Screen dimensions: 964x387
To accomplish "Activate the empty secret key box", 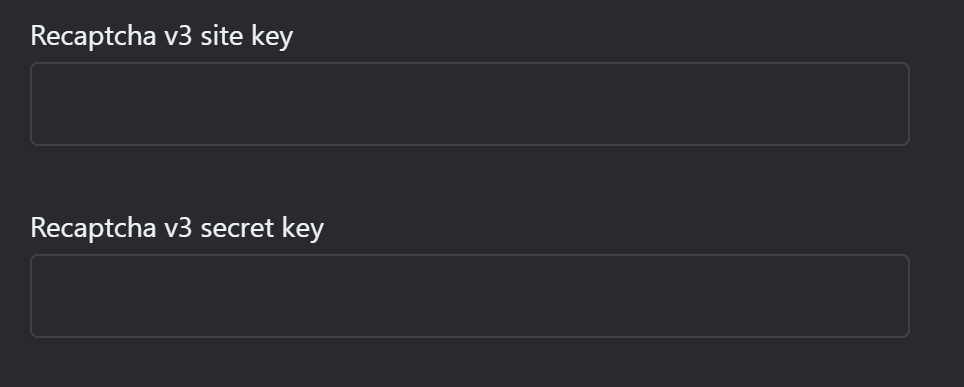I will pyautogui.click(x=470, y=296).
